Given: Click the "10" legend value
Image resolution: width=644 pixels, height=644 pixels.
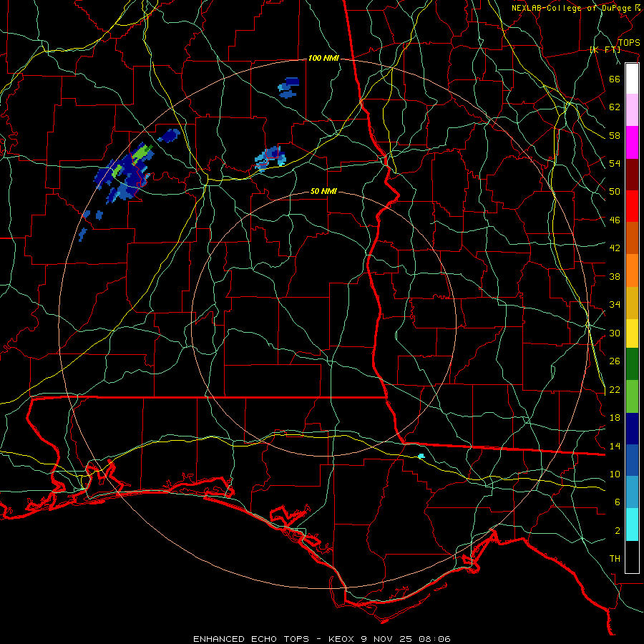Looking at the screenshot, I should (x=615, y=474).
